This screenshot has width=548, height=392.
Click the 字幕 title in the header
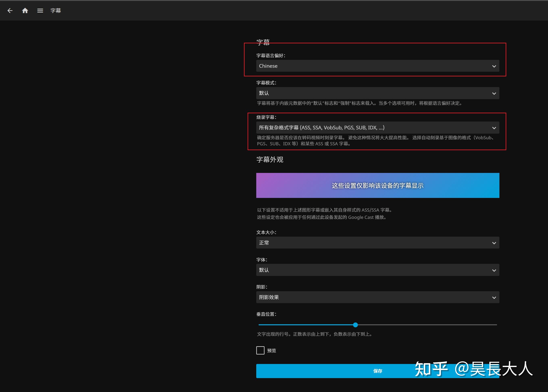pos(56,10)
